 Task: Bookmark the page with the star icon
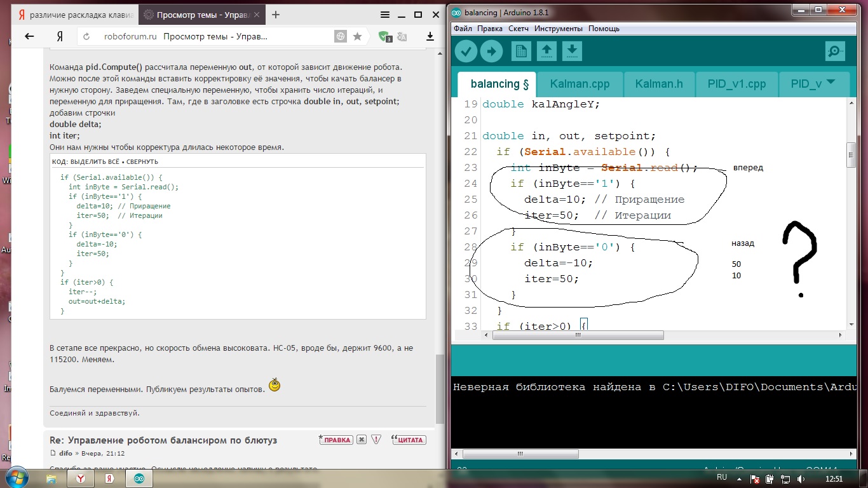click(x=358, y=37)
